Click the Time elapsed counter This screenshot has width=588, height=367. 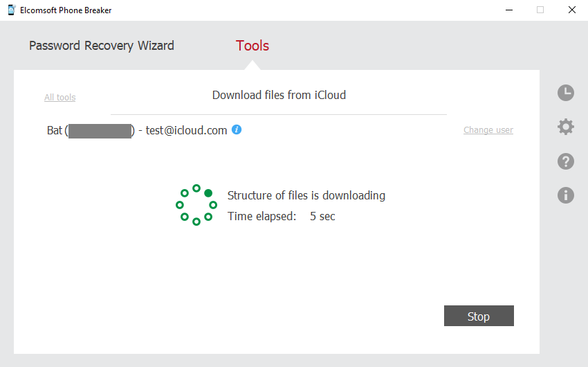tap(282, 216)
